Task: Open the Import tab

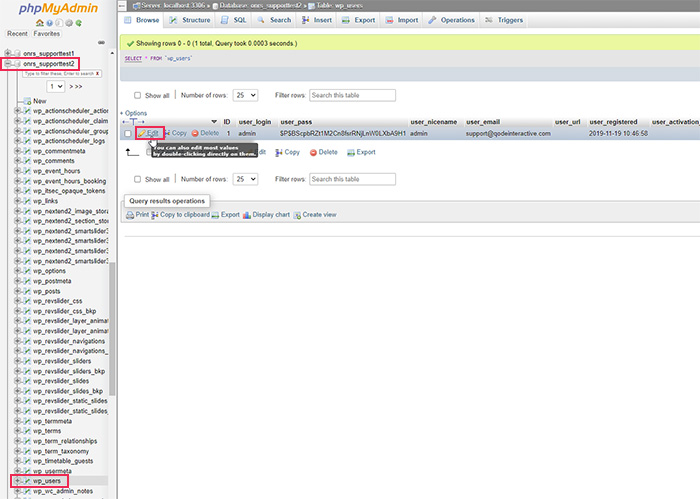Action: coord(402,20)
